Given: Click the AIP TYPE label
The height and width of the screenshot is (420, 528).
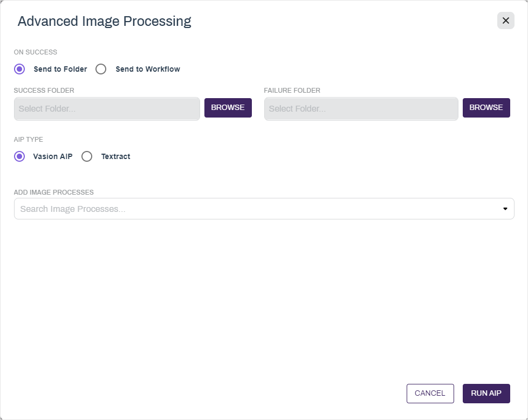Looking at the screenshot, I should pyautogui.click(x=28, y=139).
